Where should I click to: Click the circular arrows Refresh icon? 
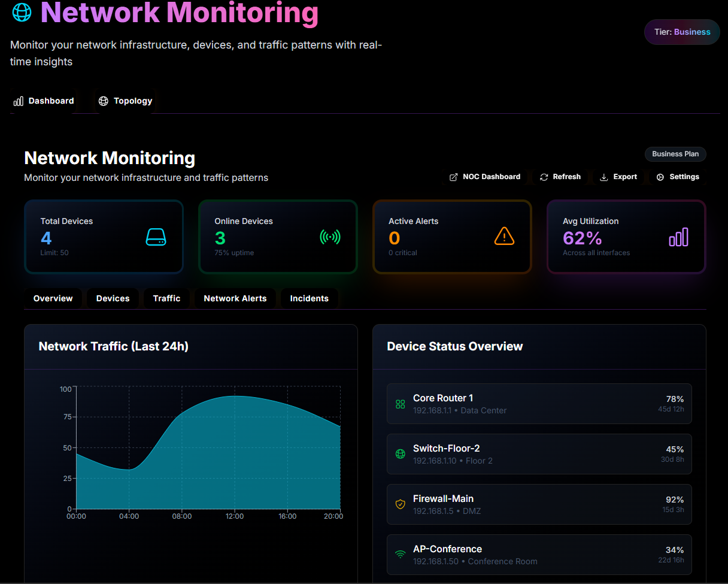click(544, 177)
